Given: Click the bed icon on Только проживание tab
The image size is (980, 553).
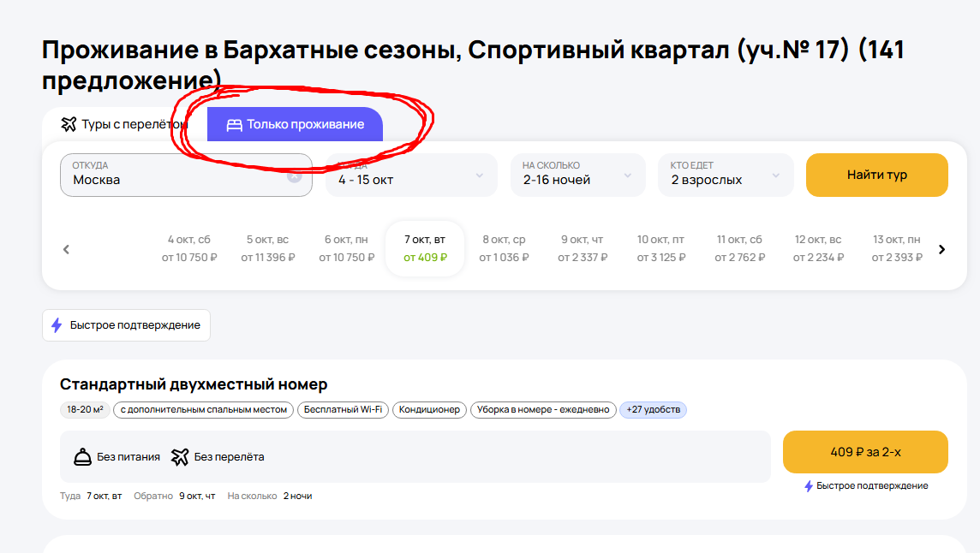Looking at the screenshot, I should point(234,125).
